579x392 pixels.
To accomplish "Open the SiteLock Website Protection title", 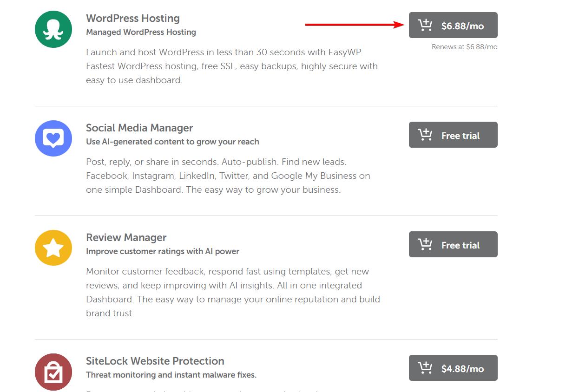I will [155, 361].
